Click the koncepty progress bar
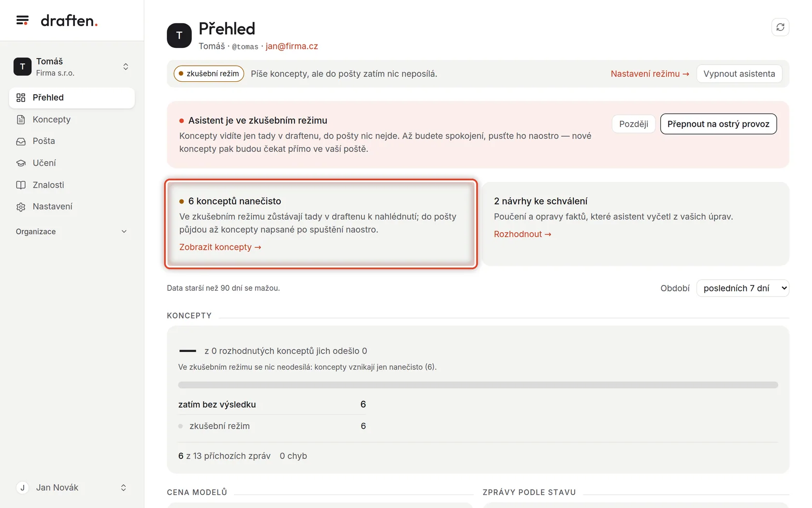Image resolution: width=812 pixels, height=508 pixels. (478, 385)
